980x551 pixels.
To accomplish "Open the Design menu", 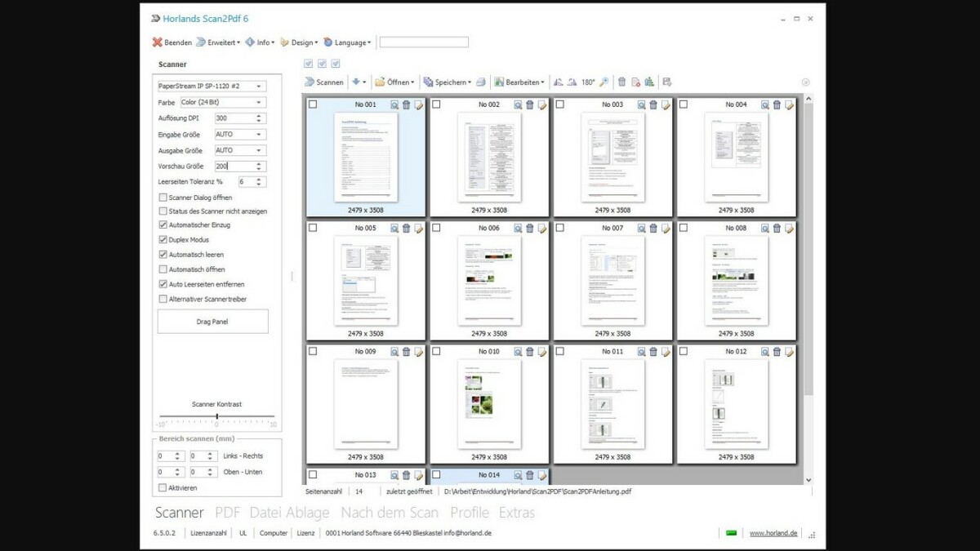I will [298, 42].
